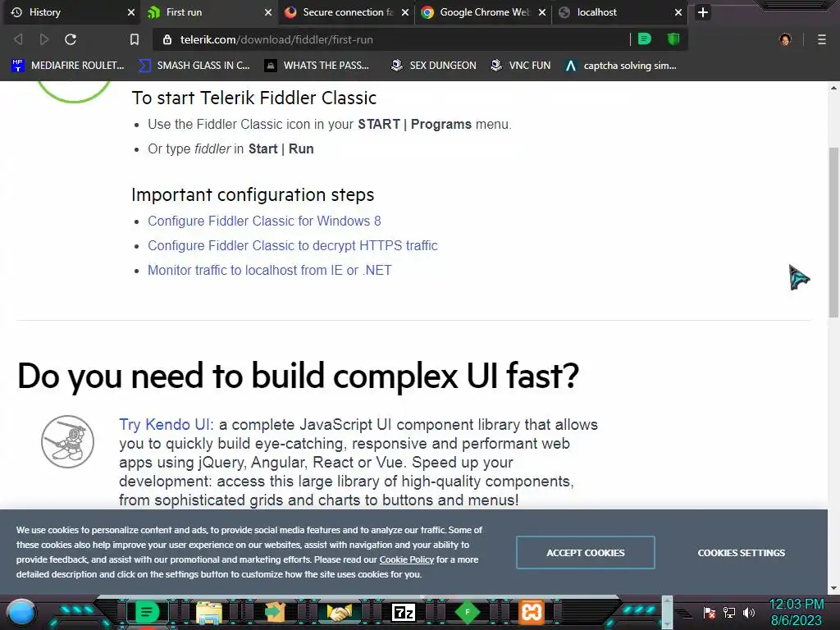Switch to the History tab
This screenshot has height=630, width=840.
[x=72, y=12]
